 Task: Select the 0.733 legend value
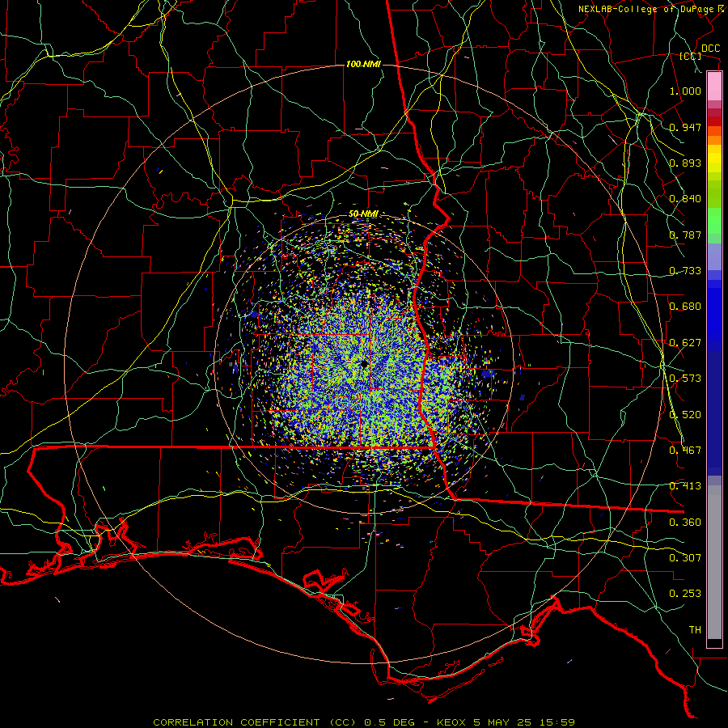coord(685,271)
